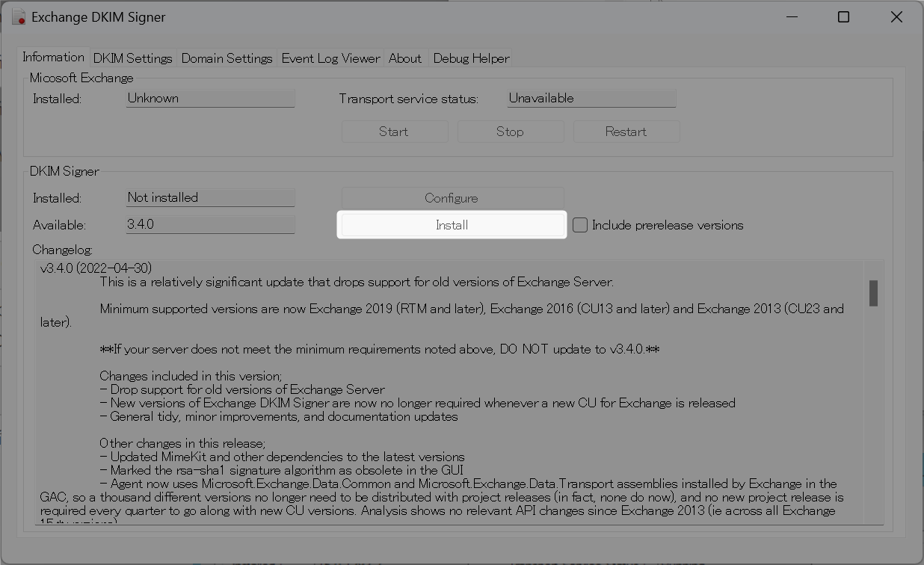
Task: Open the DKIM Settings tab
Action: 133,58
